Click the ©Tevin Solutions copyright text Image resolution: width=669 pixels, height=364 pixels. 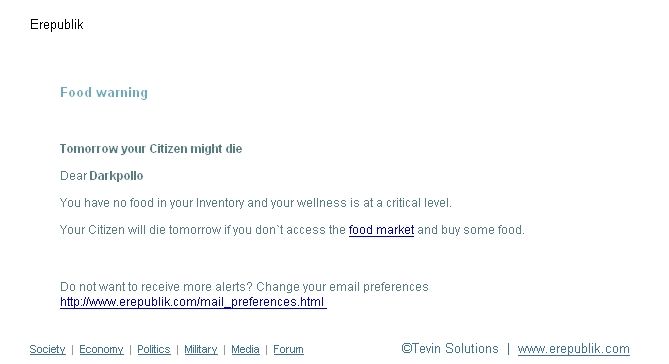pos(450,349)
